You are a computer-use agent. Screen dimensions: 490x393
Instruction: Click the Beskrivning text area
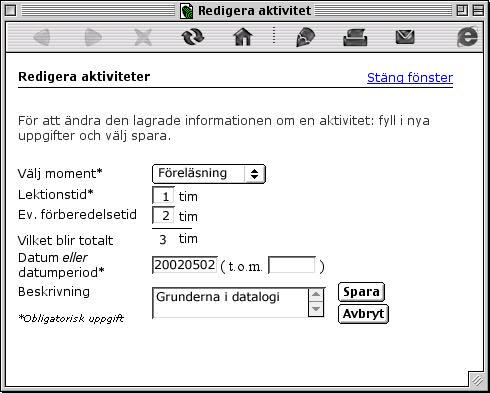coord(238,303)
